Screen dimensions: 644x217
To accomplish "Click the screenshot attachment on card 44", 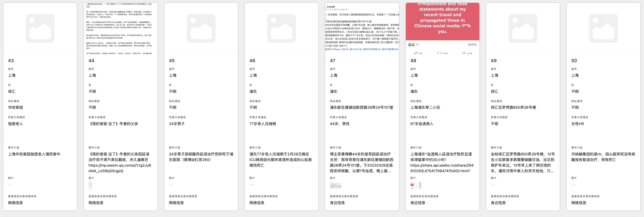I will tap(91, 186).
